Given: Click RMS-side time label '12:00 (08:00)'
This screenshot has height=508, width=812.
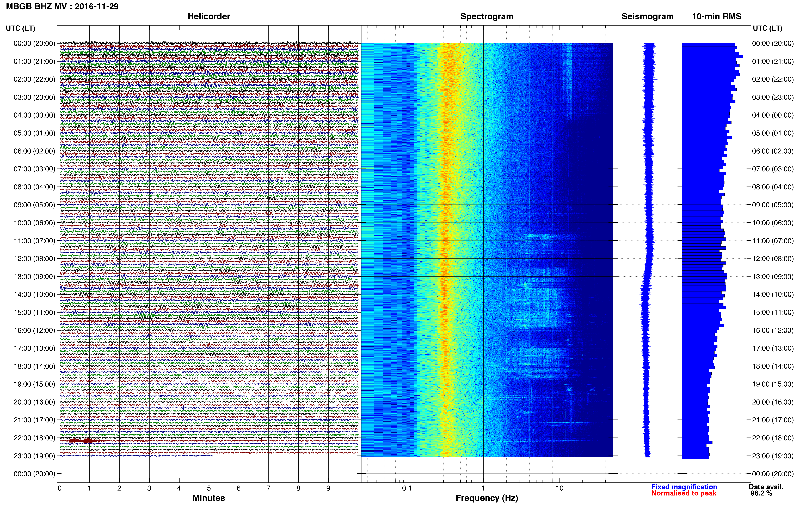Looking at the screenshot, I should 773,259.
